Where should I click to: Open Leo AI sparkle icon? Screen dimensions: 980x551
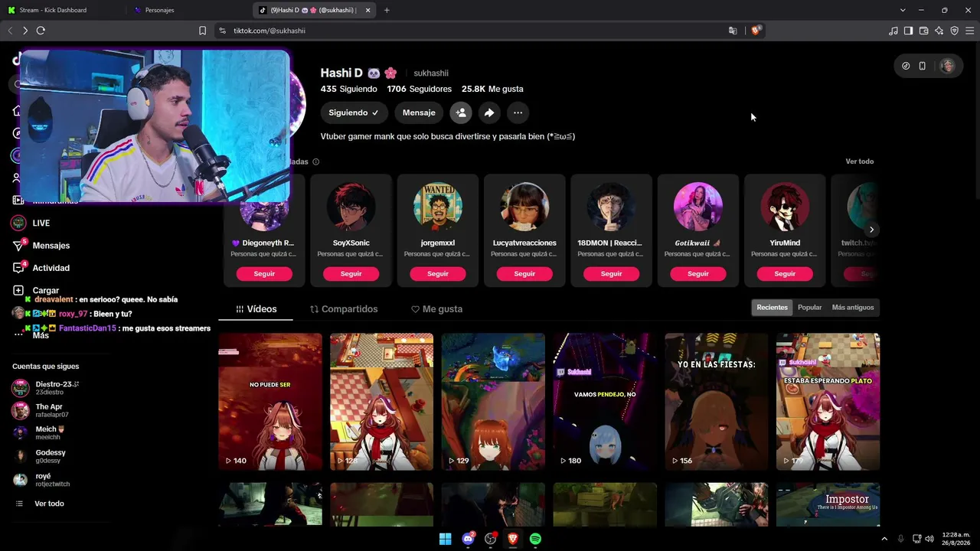(939, 31)
